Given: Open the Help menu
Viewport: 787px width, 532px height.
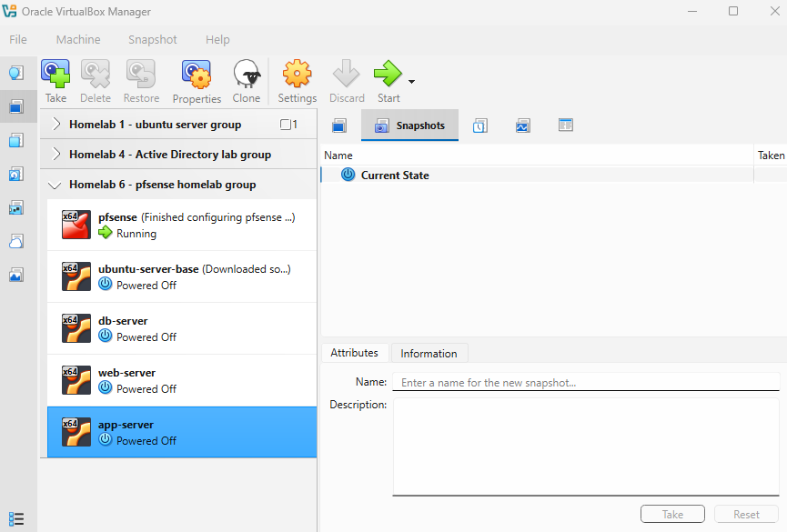Looking at the screenshot, I should (217, 40).
